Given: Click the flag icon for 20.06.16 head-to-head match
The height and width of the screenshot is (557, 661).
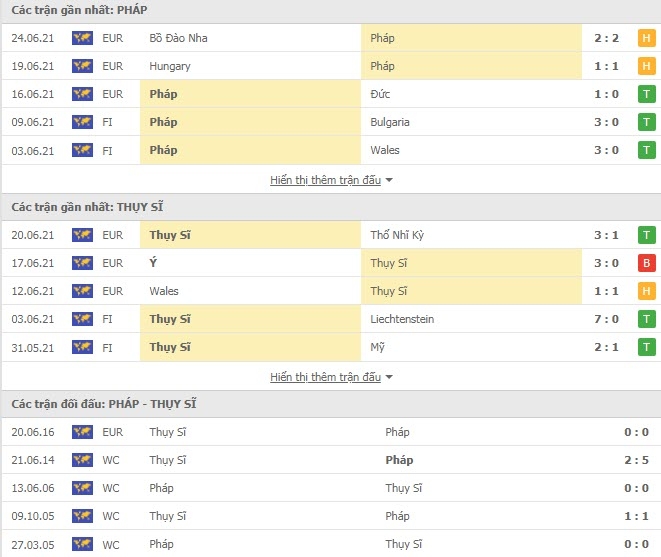Looking at the screenshot, I should pyautogui.click(x=82, y=432).
